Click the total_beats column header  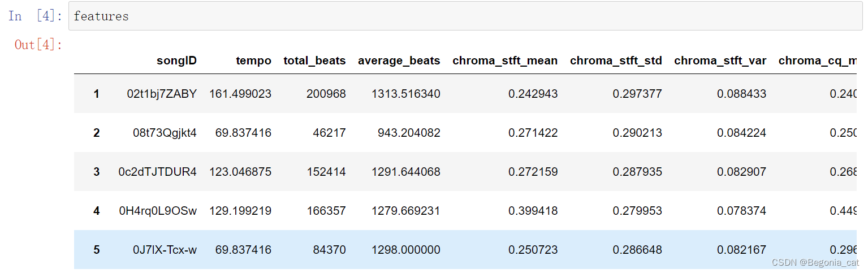(x=314, y=61)
